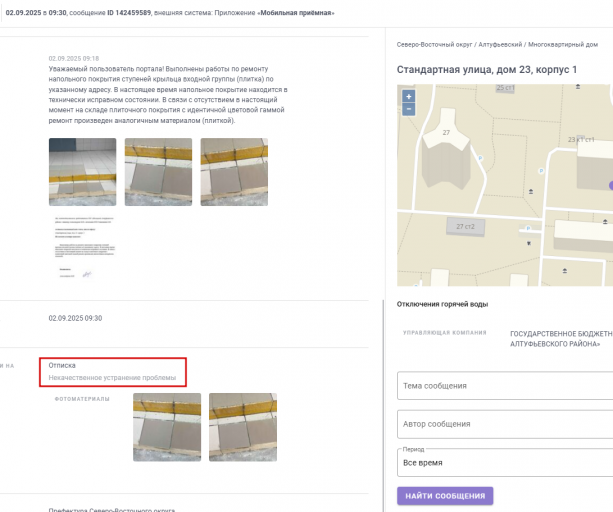Click the УПРАВЛЯЮЩАЯ КОМПАНИЯ label
613x512 pixels.
coord(445,333)
